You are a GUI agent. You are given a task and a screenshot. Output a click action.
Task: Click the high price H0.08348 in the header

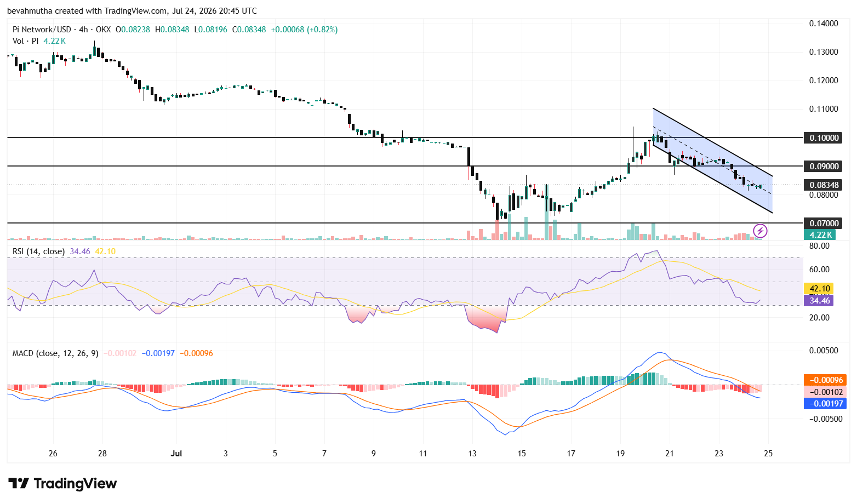[172, 30]
